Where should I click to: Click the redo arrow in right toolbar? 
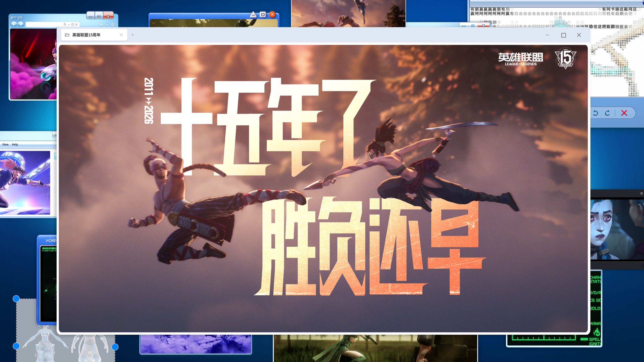pyautogui.click(x=608, y=113)
